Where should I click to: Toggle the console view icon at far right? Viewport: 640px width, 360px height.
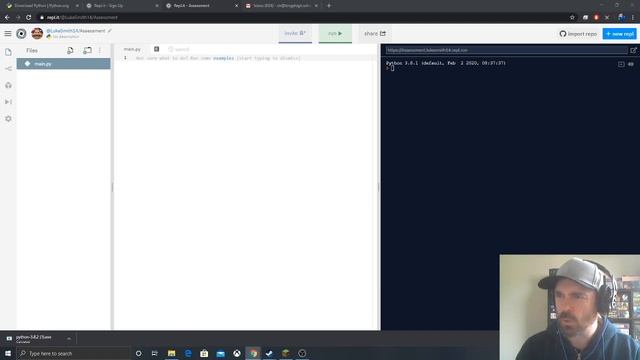coord(631,64)
